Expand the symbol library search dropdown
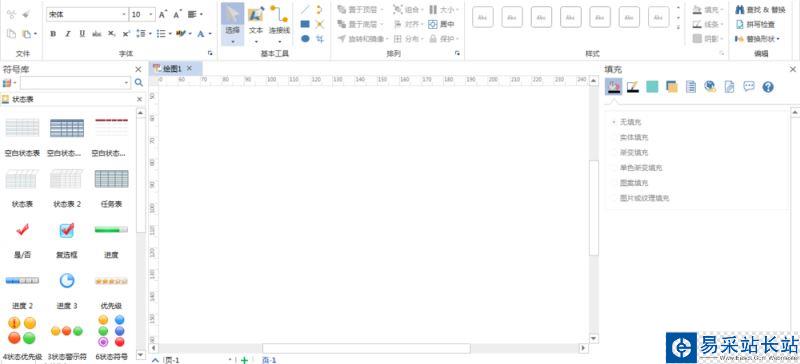 pos(127,82)
